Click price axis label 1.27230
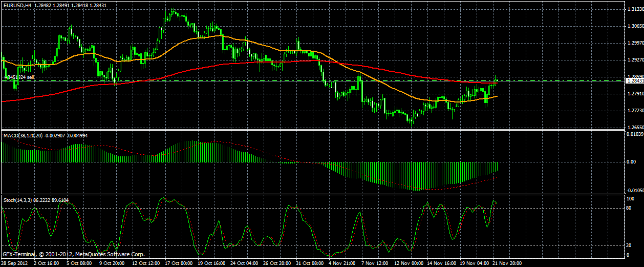644x267 pixels. 636,111
